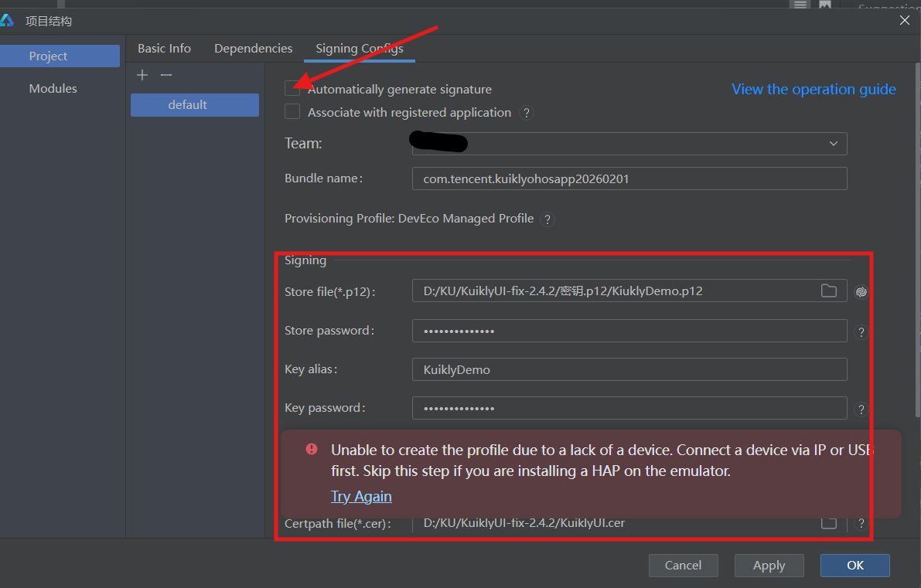Click the Try Again link
Viewport: 921px width, 588px height.
tap(361, 497)
